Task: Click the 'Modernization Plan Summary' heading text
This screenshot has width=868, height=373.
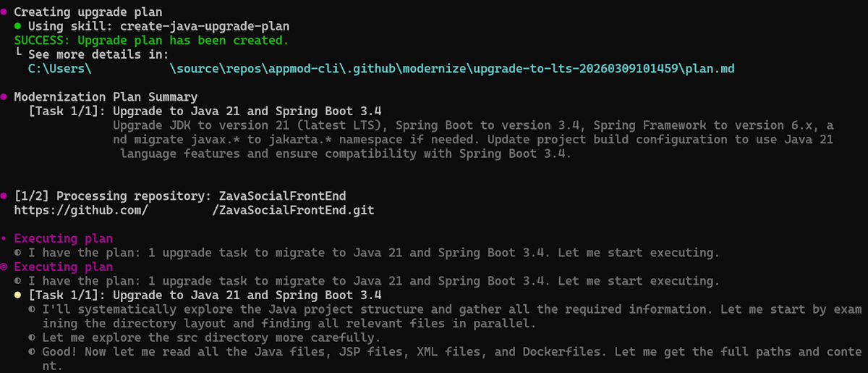Action: pos(106,97)
